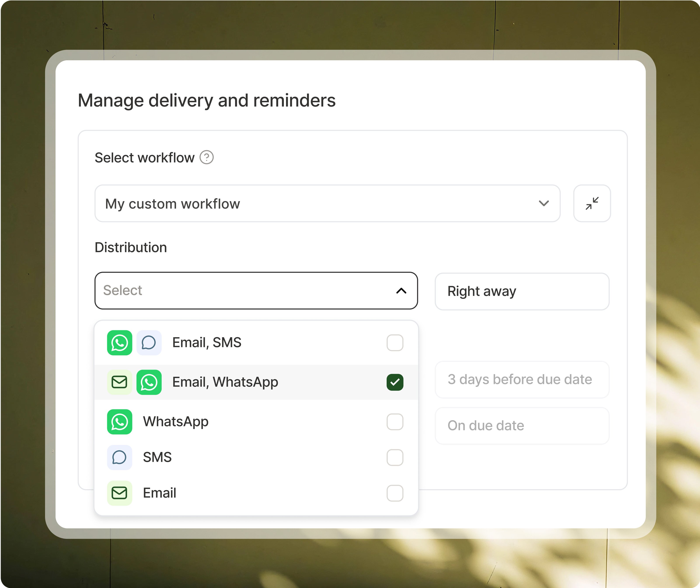
Task: Uncheck the Email, WhatsApp checkbox
Action: coord(395,382)
